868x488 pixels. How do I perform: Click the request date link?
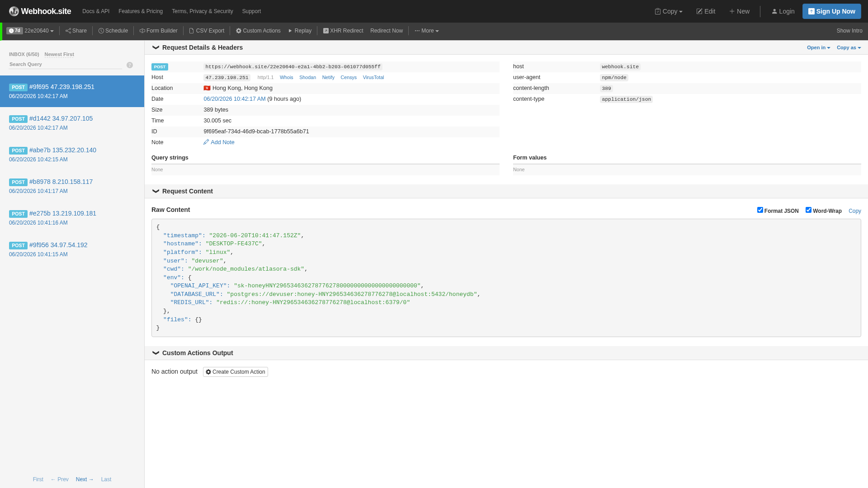click(x=235, y=99)
